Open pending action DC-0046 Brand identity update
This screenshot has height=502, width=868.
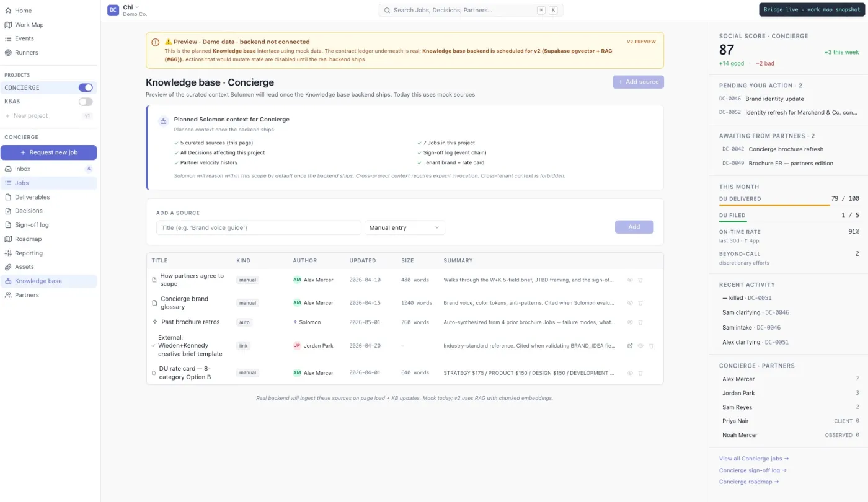tap(789, 99)
